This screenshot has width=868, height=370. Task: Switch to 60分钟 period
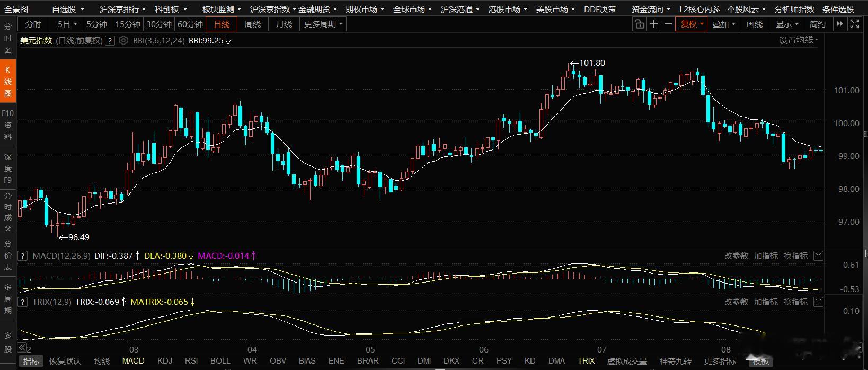[x=190, y=24]
